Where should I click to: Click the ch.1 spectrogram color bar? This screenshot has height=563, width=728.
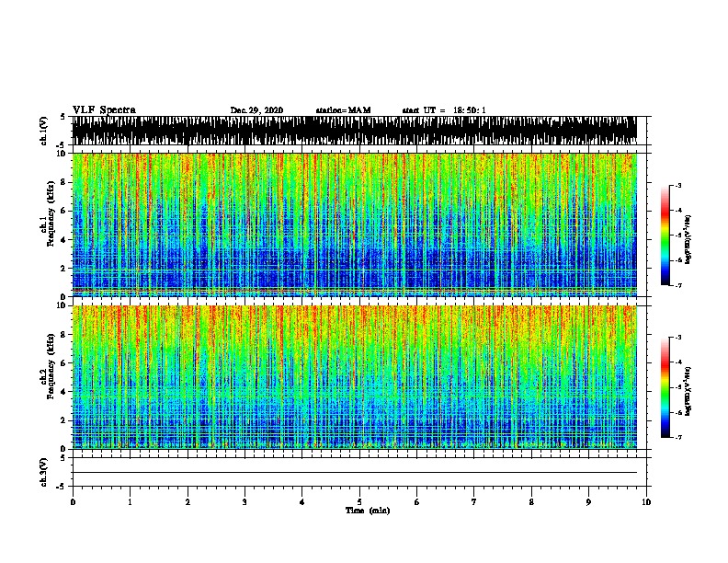click(665, 236)
